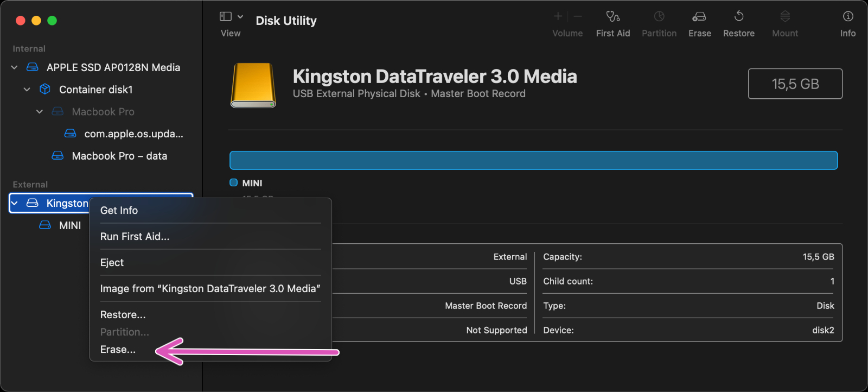Collapse the Kingston external disk row
The height and width of the screenshot is (392, 868).
pos(15,203)
